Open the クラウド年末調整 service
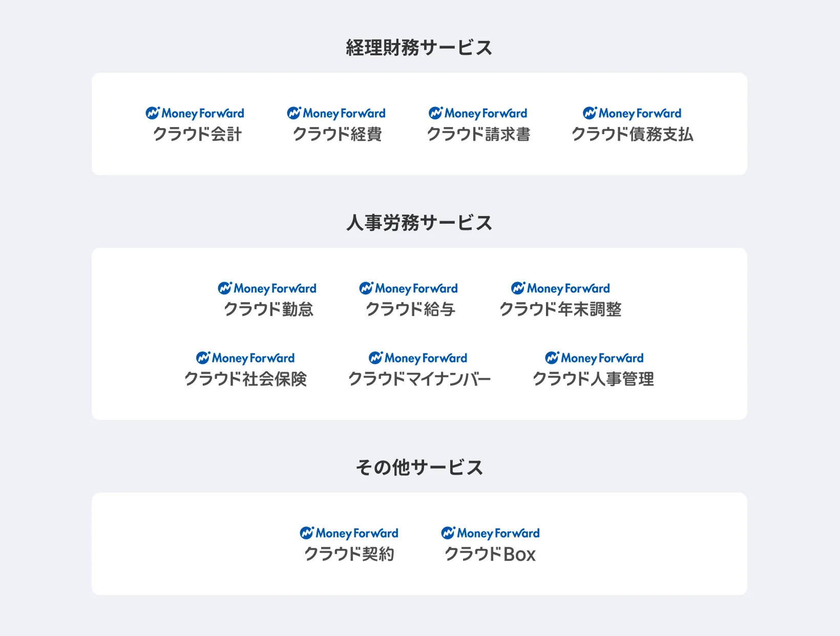 click(560, 309)
